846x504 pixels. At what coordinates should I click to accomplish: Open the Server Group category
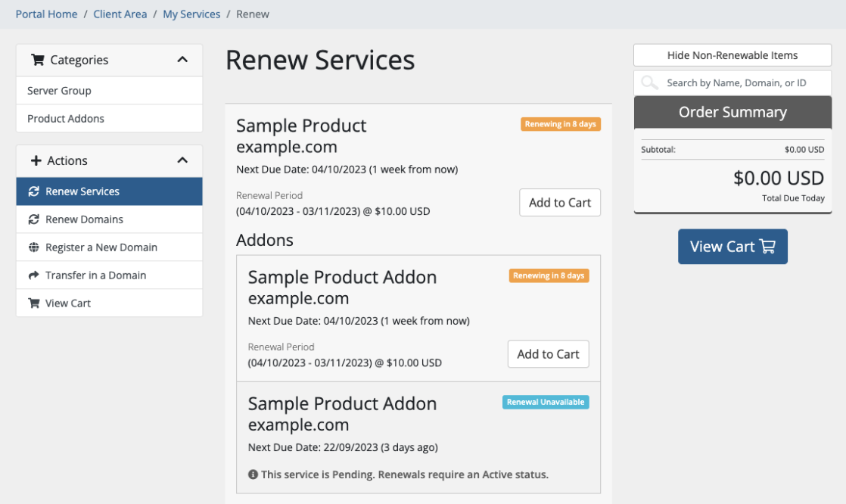[58, 90]
